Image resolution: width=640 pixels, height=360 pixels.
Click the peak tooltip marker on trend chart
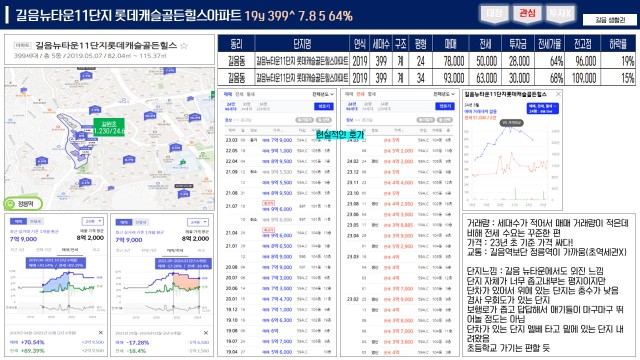(511, 122)
